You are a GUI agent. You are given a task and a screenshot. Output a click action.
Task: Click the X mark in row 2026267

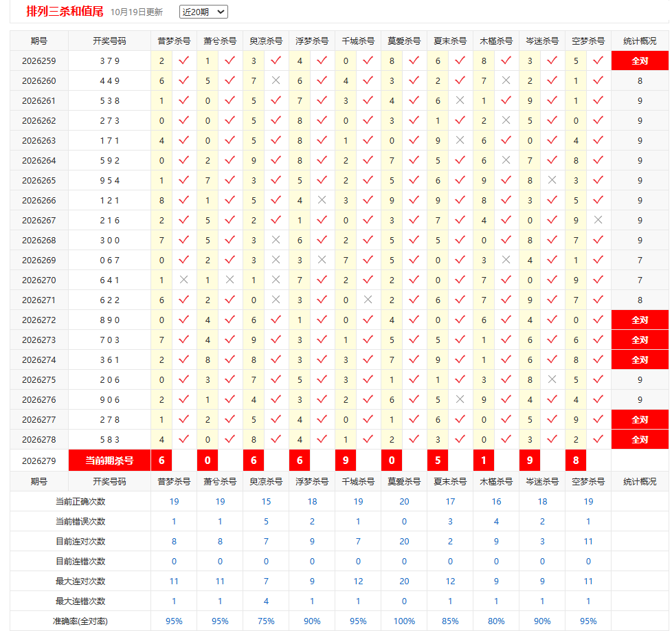pyautogui.click(x=598, y=220)
